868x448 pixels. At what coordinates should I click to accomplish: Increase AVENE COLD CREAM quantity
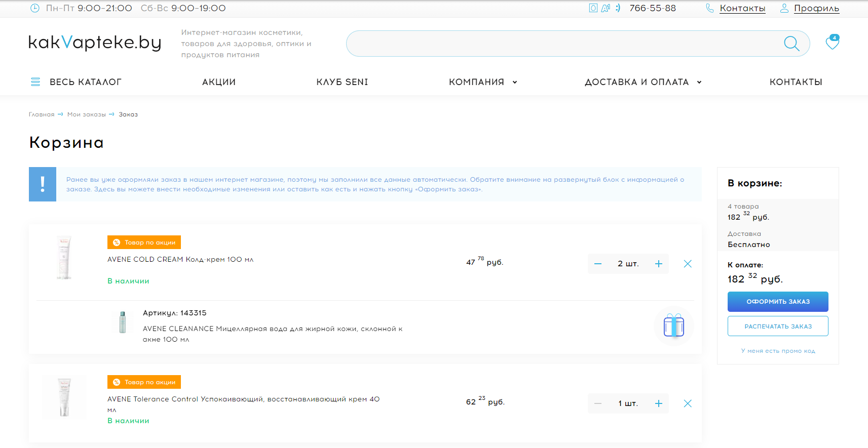pyautogui.click(x=659, y=264)
